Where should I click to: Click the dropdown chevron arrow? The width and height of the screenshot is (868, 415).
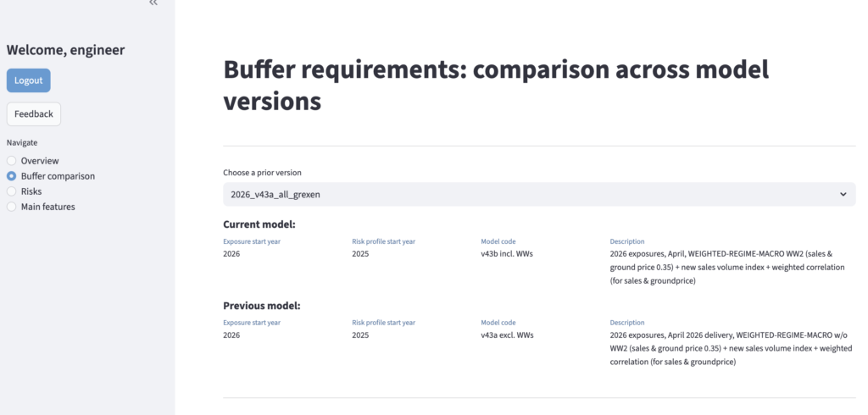(x=843, y=194)
